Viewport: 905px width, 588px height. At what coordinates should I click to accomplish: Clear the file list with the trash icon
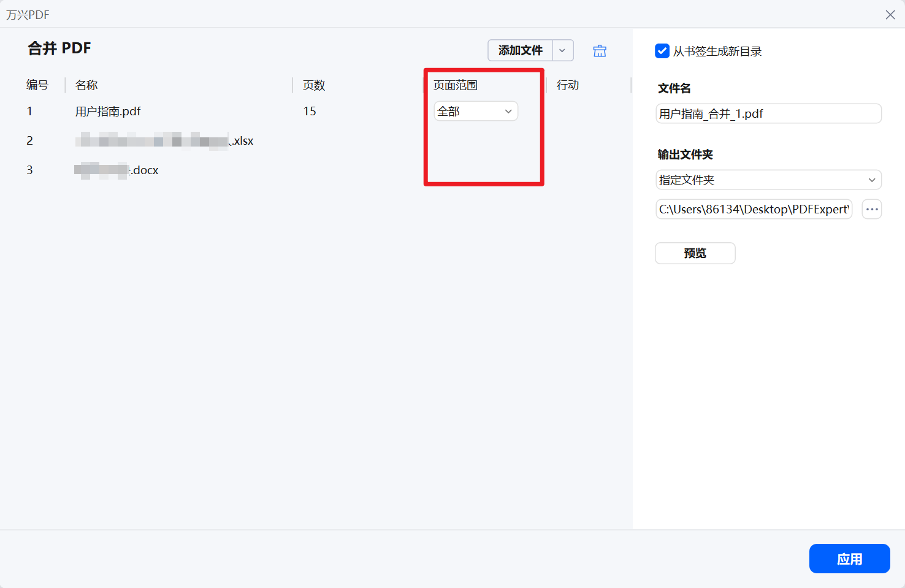pyautogui.click(x=599, y=50)
